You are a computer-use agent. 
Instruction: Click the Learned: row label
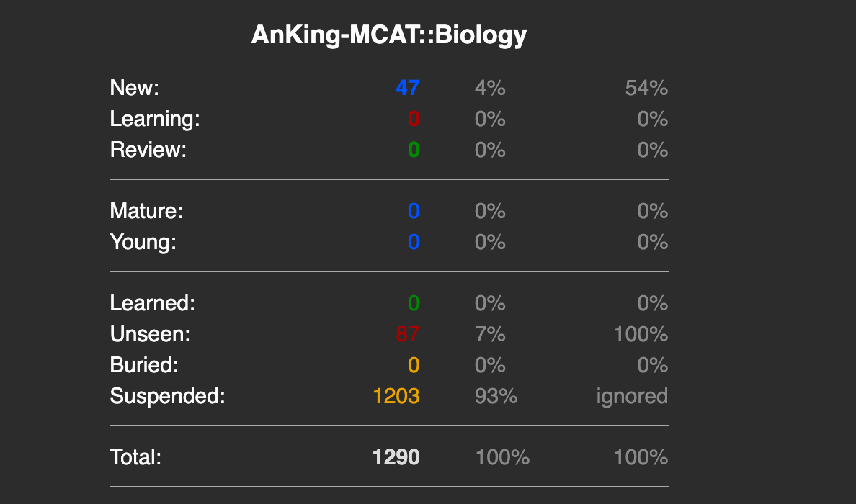pyautogui.click(x=152, y=303)
